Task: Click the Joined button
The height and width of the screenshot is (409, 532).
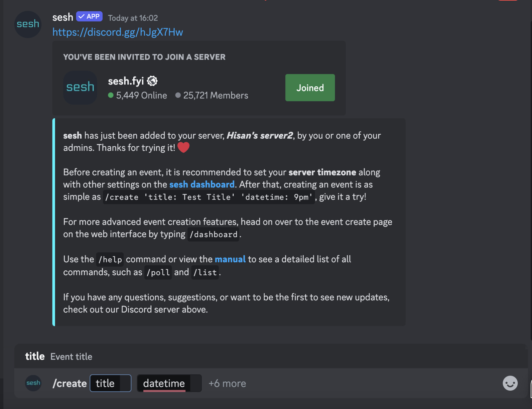Action: [310, 87]
